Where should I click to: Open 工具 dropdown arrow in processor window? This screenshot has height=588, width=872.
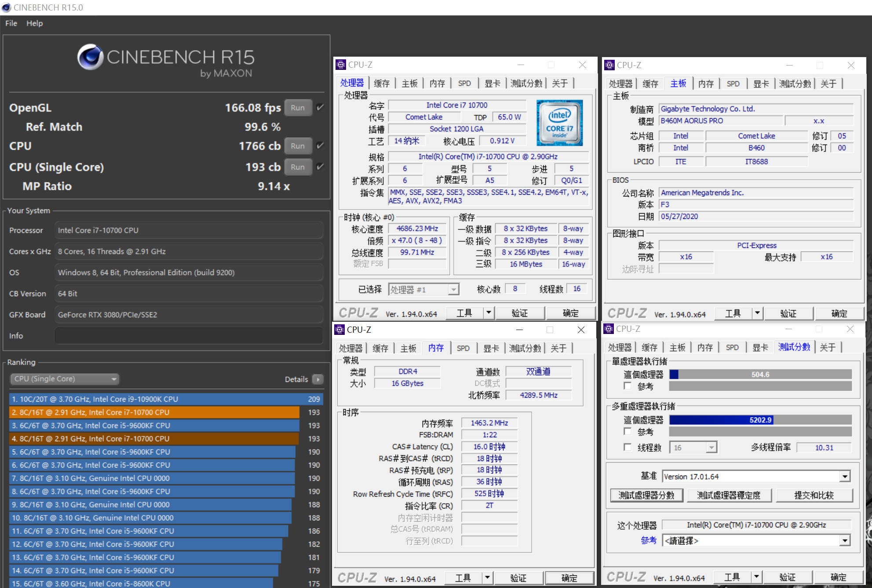coord(489,313)
